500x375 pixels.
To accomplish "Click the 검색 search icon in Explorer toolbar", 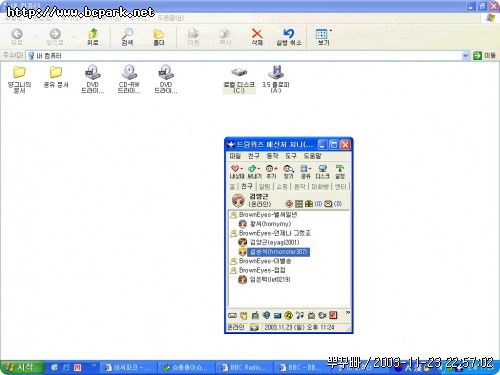I will 127,37.
